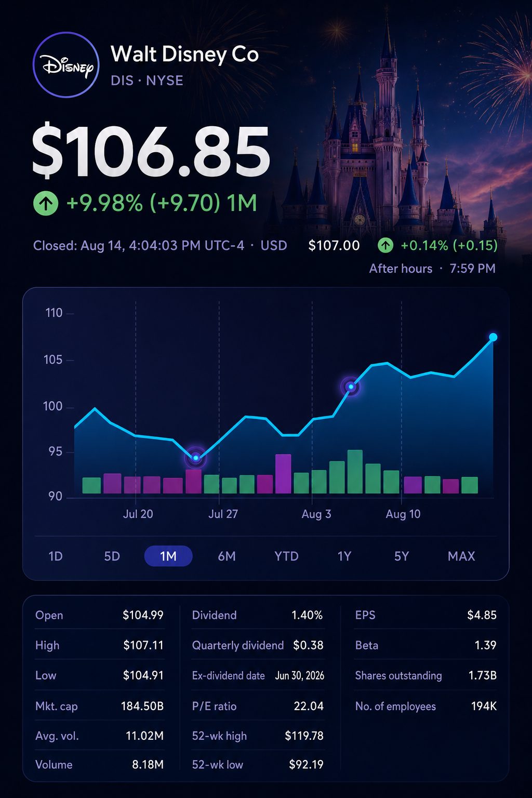Click the Volume value 8.18M
Viewport: 532px width, 798px height.
tap(148, 765)
